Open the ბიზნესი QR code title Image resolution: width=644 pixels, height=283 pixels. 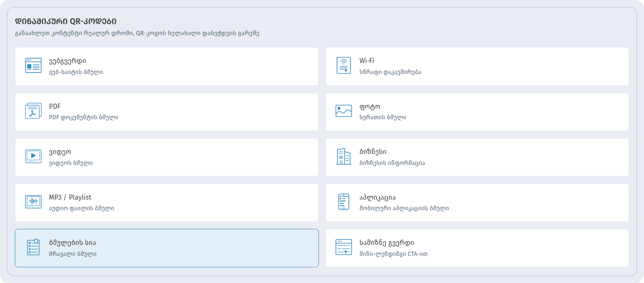click(x=373, y=152)
